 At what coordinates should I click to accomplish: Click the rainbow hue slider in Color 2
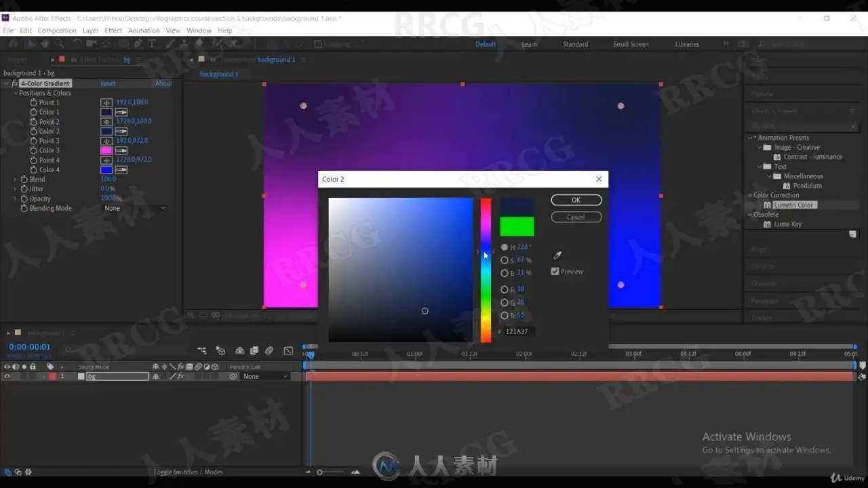486,270
